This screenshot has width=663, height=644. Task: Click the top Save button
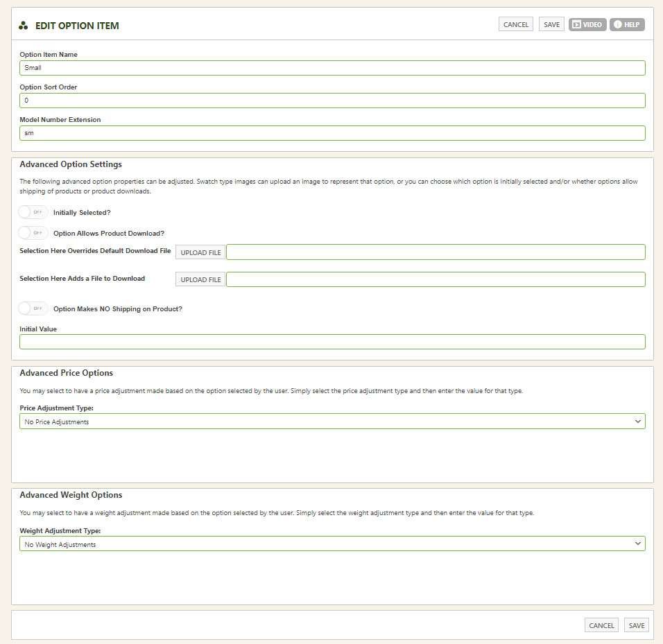tap(551, 24)
